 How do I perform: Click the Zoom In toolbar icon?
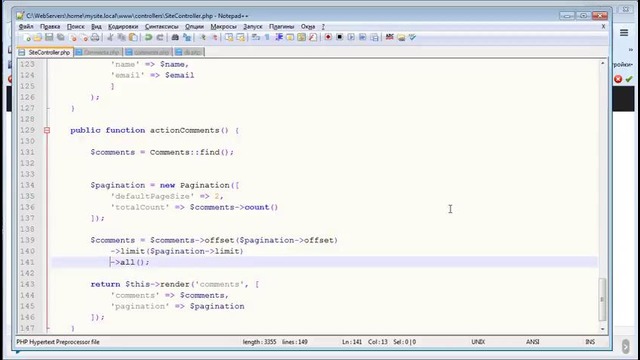pyautogui.click(x=202, y=38)
